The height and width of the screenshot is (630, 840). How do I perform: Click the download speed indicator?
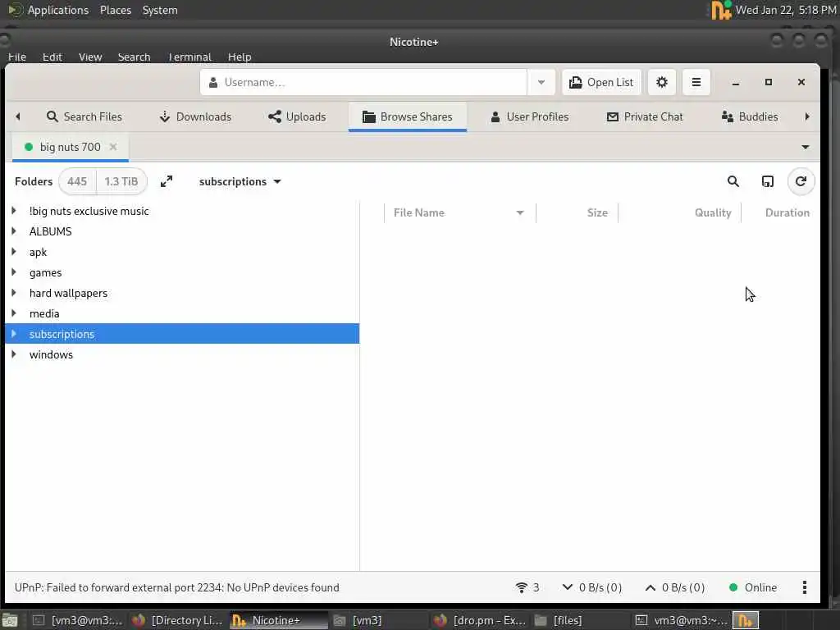click(x=591, y=587)
